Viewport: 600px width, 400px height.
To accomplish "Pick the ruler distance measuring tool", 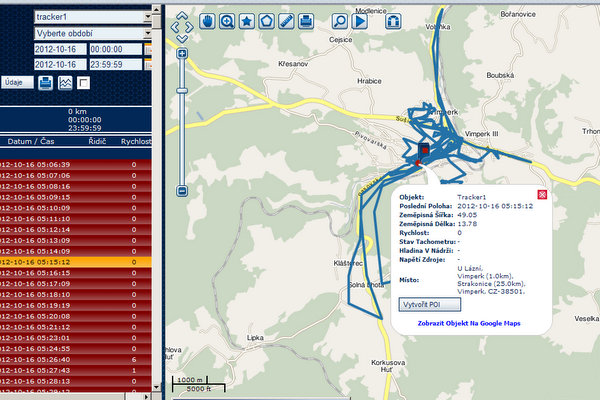I will 286,21.
